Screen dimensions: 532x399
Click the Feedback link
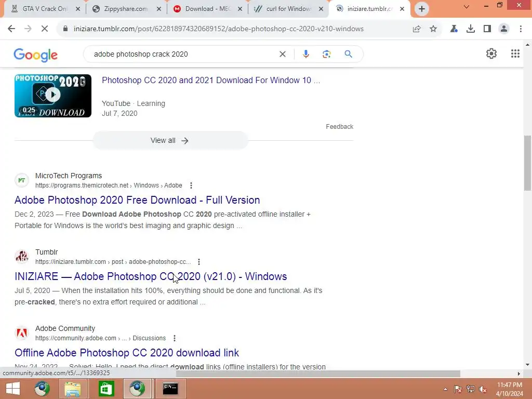click(340, 127)
